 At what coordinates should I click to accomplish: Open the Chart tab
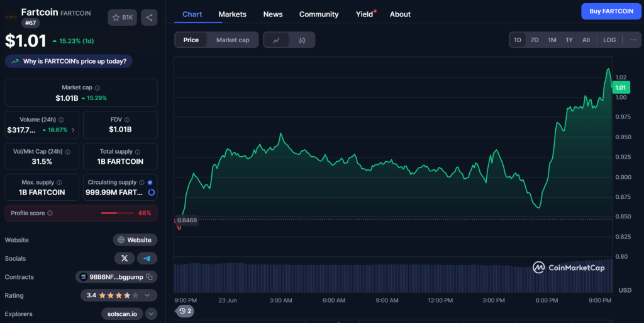(x=192, y=14)
